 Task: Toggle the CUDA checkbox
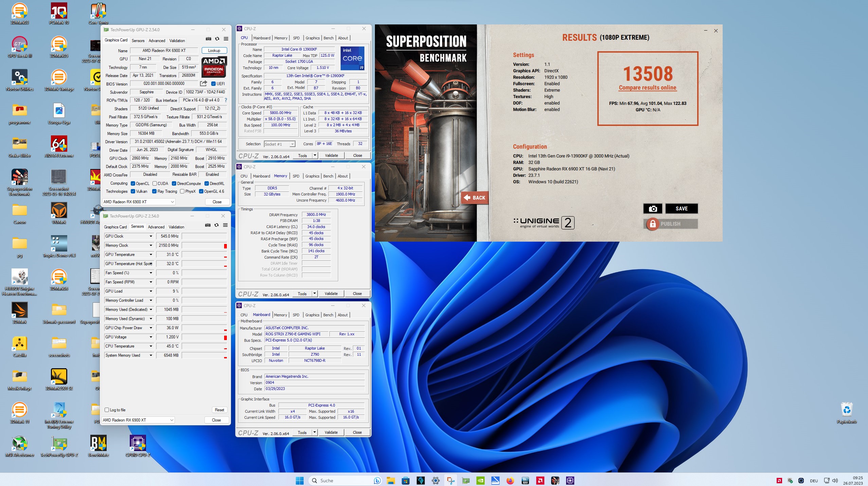pyautogui.click(x=155, y=184)
